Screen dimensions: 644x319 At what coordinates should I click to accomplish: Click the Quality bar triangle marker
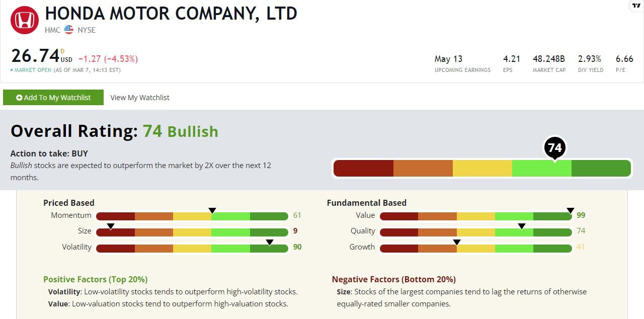coord(522,226)
